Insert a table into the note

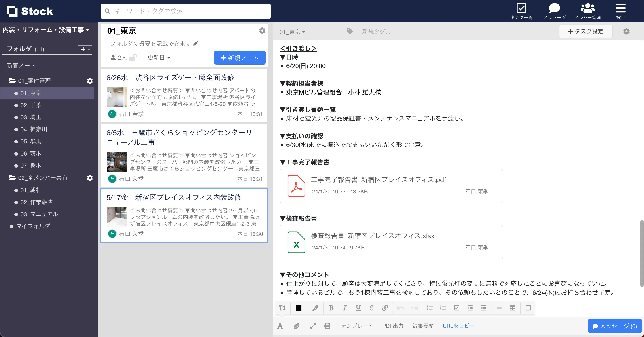click(513, 308)
